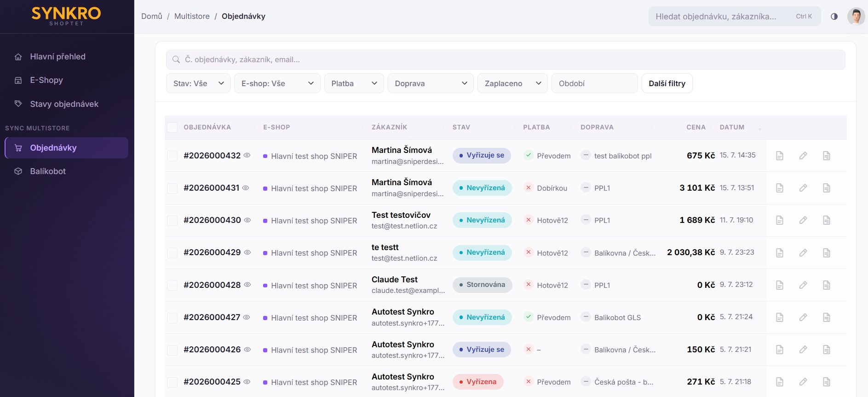This screenshot has height=397, width=868.
Task: Focus the order number search field
Action: click(506, 60)
